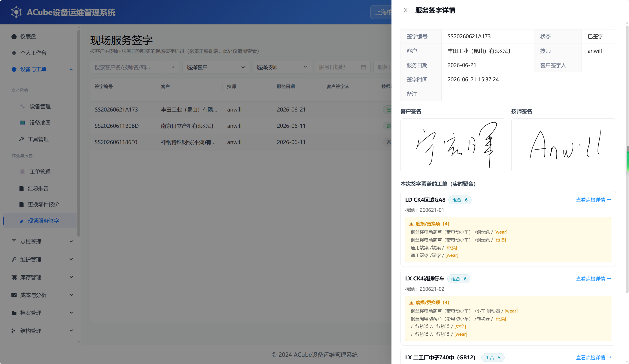Expand the 维护管理 submenu
Screen dimensions: 629x364
(71, 259)
